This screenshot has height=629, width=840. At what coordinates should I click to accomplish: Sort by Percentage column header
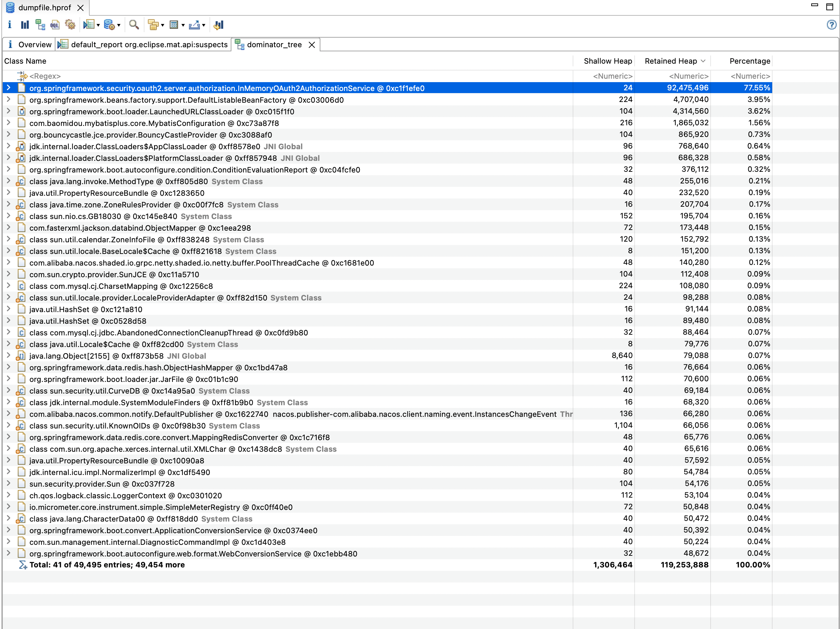[x=741, y=61]
